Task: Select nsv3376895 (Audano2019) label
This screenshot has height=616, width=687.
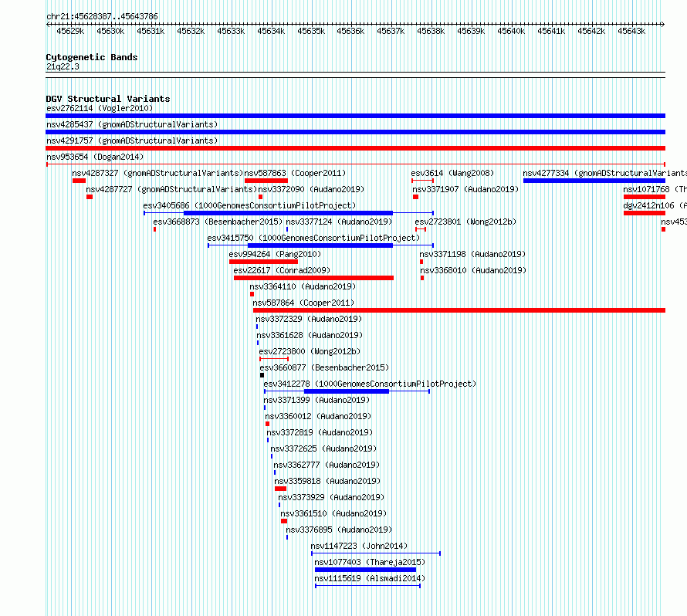Action: pos(339,530)
